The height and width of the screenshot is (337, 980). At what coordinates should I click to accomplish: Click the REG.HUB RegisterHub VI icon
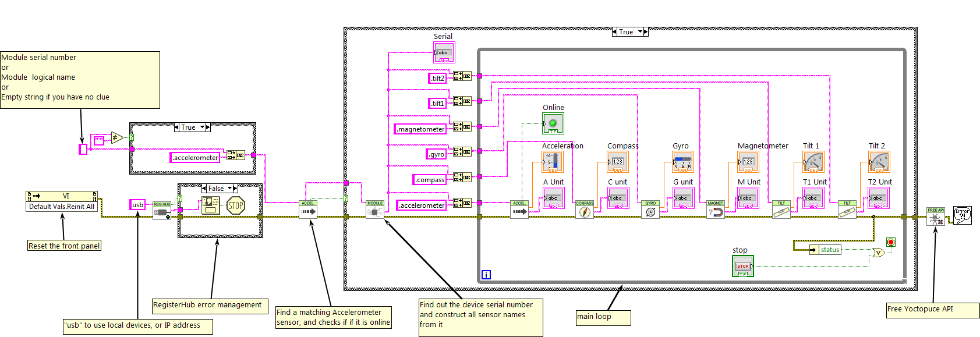162,211
